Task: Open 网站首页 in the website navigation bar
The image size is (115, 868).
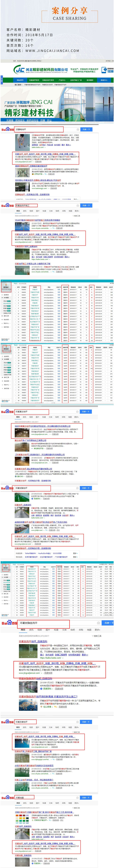Action: pos(20,80)
